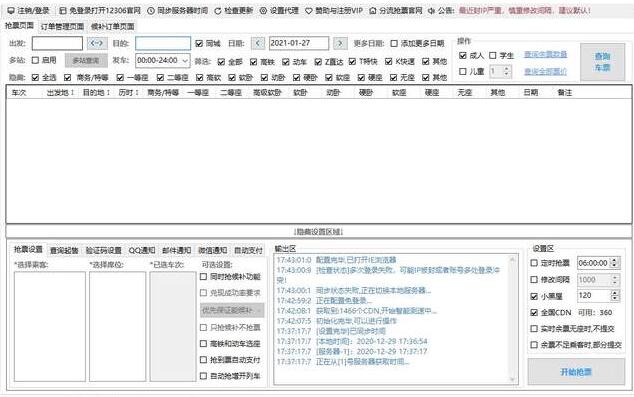Enable the 定时抢票 checkbox

534,263
